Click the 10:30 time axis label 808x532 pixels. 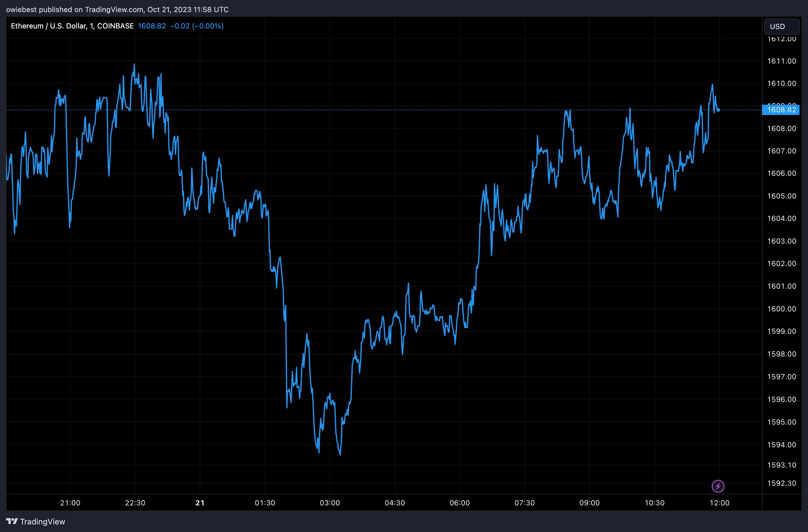pyautogui.click(x=655, y=503)
